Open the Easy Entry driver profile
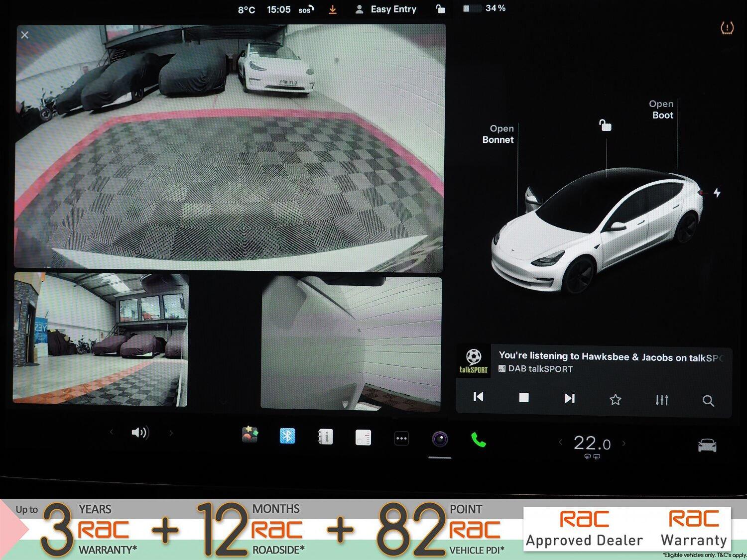Viewport: 747px width, 560px height. pyautogui.click(x=386, y=9)
